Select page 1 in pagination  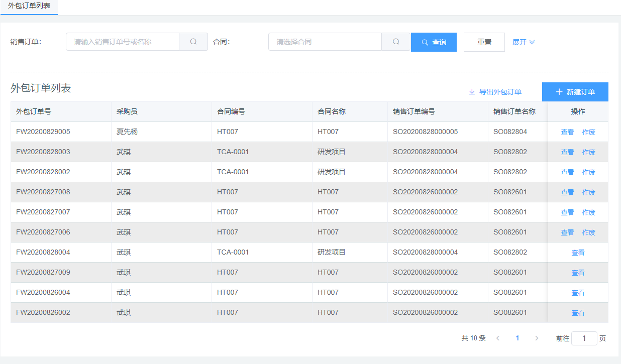pyautogui.click(x=517, y=338)
